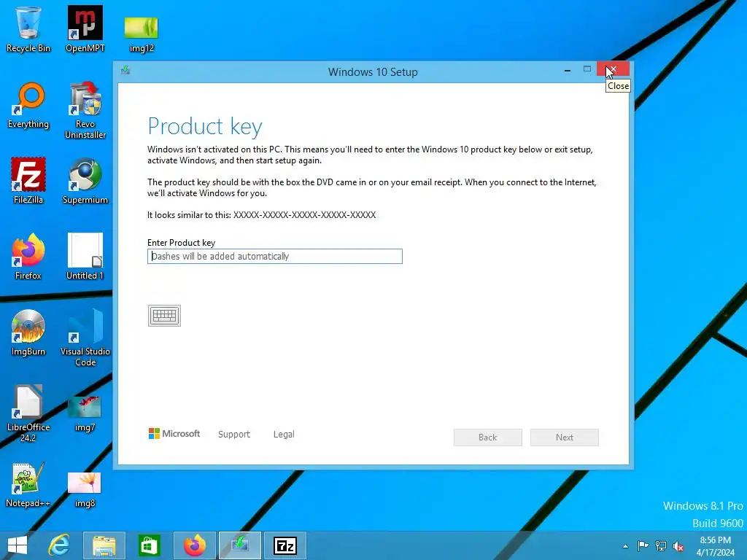Select the Visual Studio Code shortcut
Viewport: 747px width, 560px height.
(x=85, y=338)
